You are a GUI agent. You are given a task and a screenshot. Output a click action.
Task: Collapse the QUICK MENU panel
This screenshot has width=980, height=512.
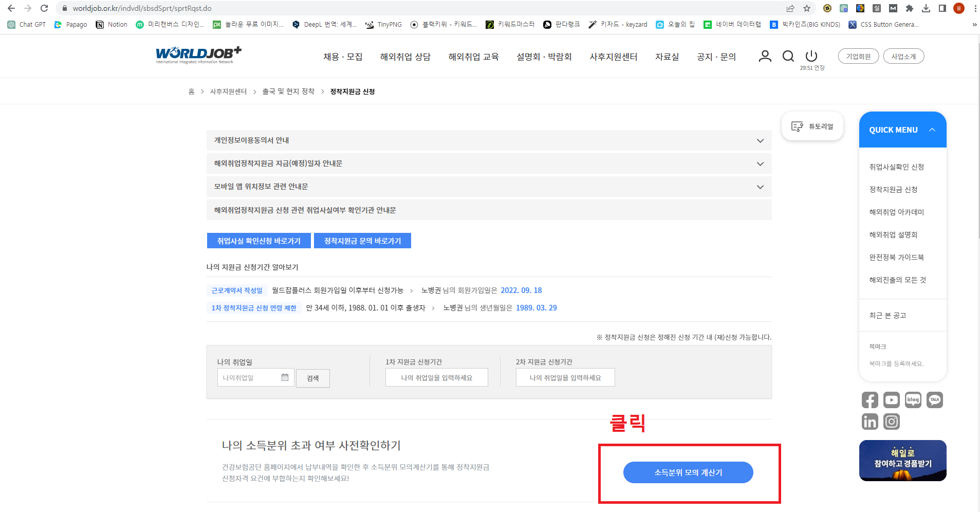tap(933, 130)
